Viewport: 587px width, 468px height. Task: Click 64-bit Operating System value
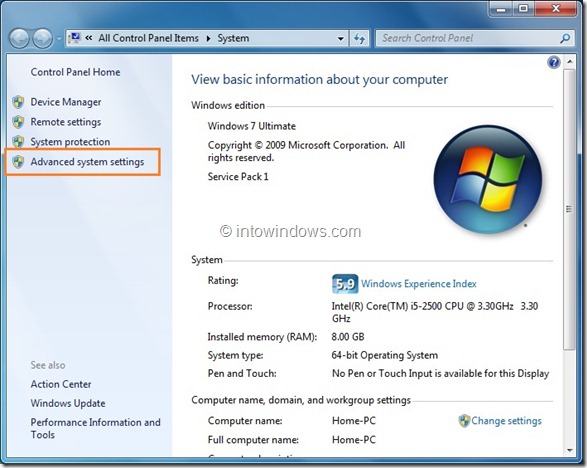tap(384, 355)
